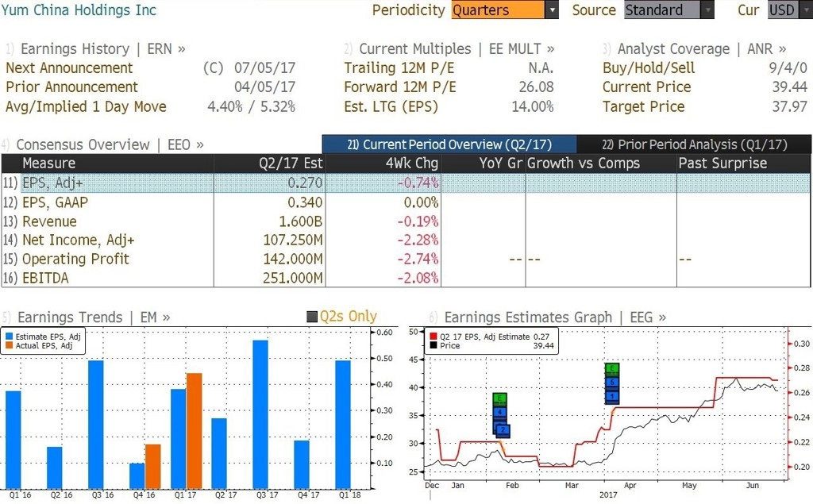Click the black Price legend swatch
The height and width of the screenshot is (504, 813).
(433, 345)
